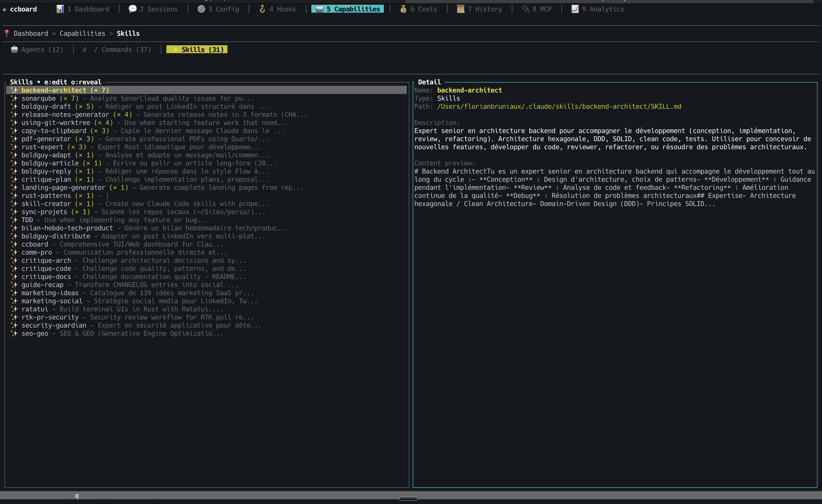Select the release-notes-generator skill
The height and width of the screenshot is (504, 822).
65,114
